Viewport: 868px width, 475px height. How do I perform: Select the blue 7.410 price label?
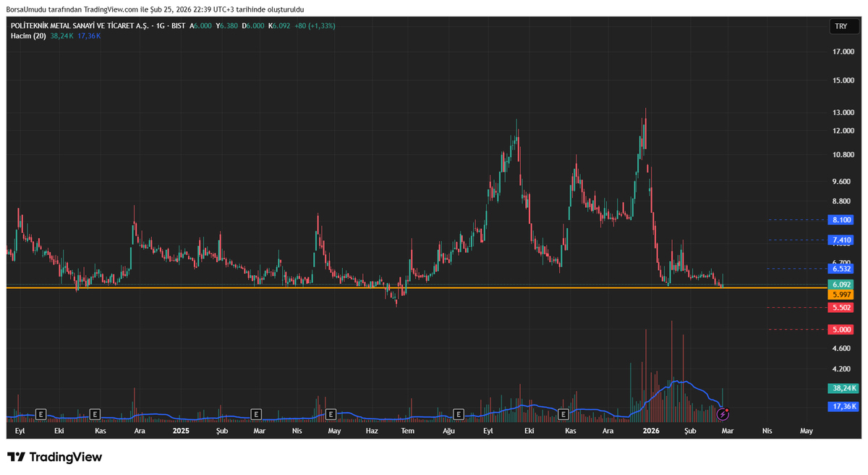coord(842,240)
